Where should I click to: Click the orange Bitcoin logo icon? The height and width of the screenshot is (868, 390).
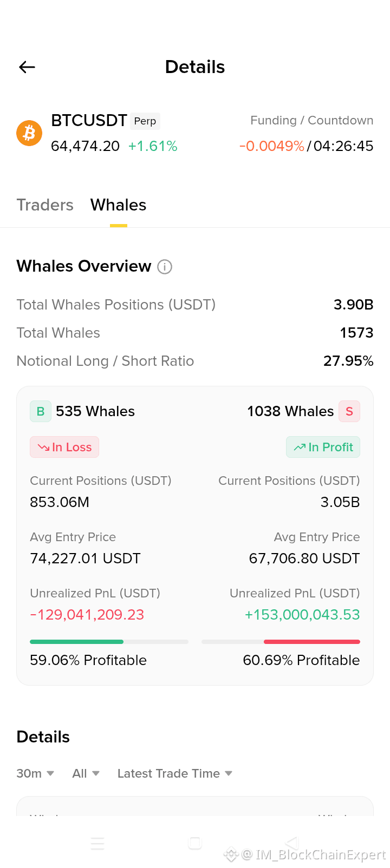[29, 133]
